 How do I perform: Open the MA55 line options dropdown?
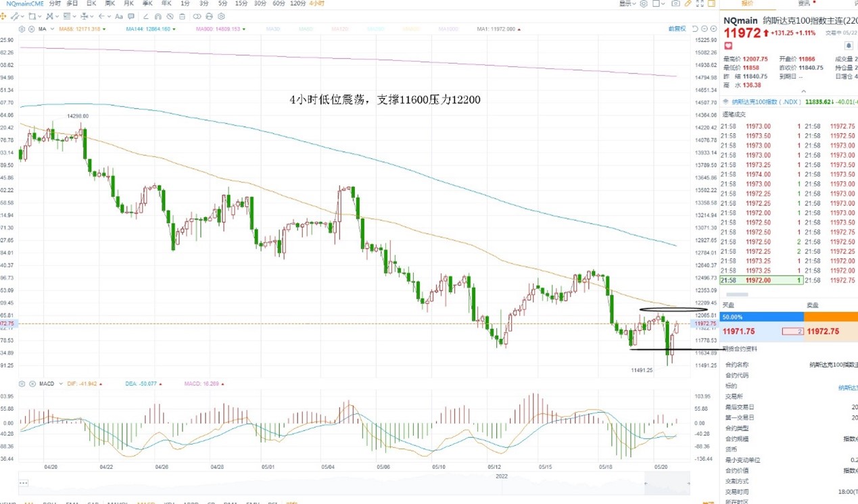point(104,29)
